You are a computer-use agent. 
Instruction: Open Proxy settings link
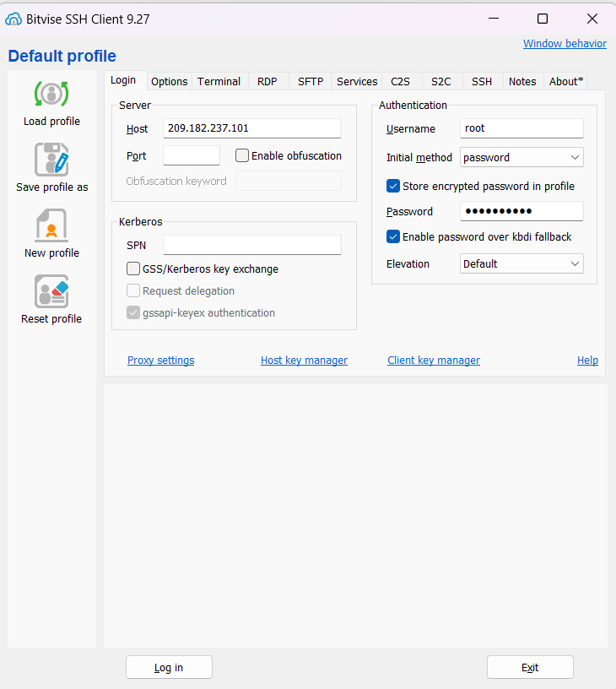click(160, 360)
